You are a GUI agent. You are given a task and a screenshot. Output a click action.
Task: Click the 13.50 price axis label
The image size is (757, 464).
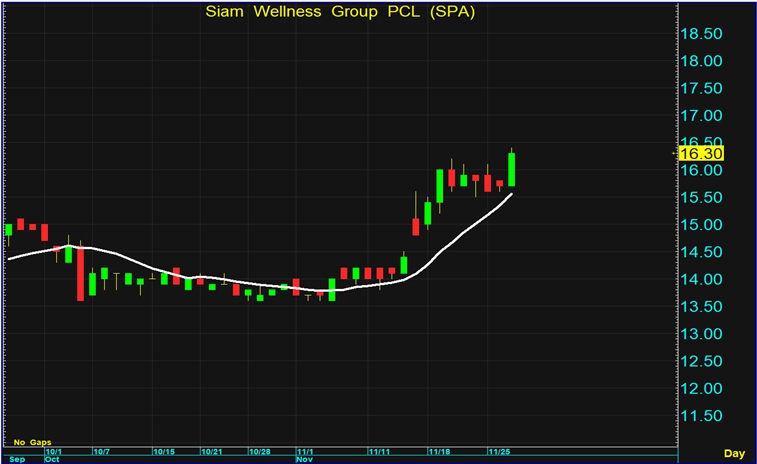point(701,307)
